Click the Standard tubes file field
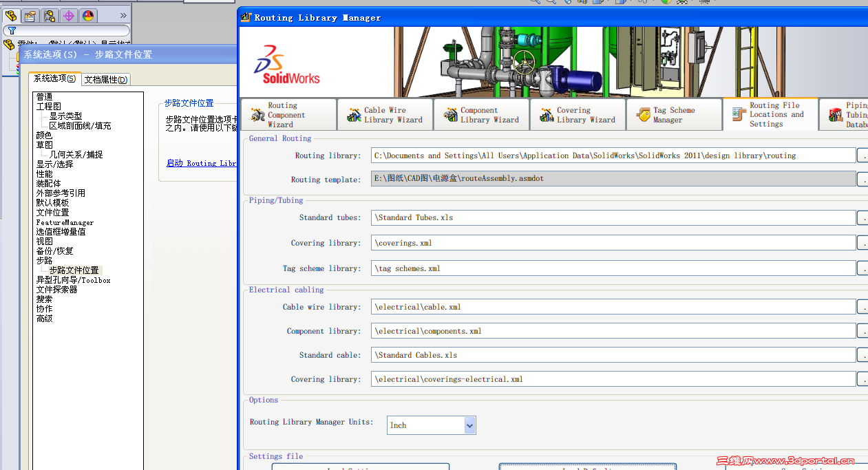 click(x=613, y=217)
